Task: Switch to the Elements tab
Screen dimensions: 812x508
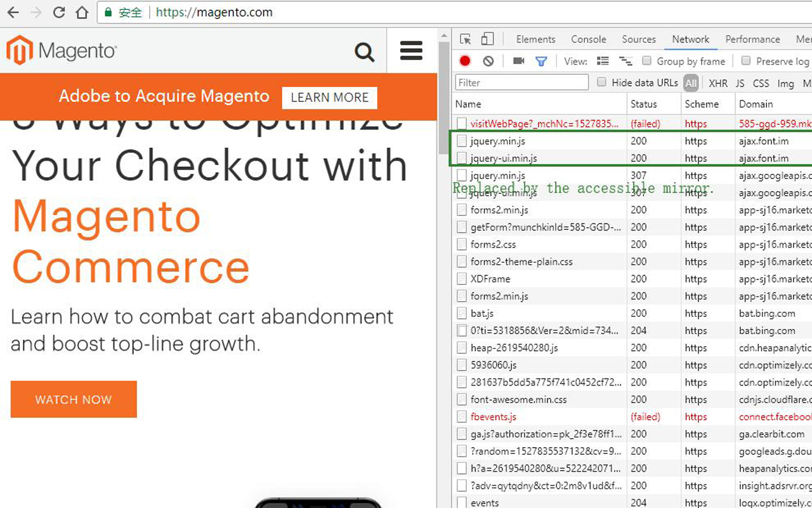Action: (x=535, y=39)
